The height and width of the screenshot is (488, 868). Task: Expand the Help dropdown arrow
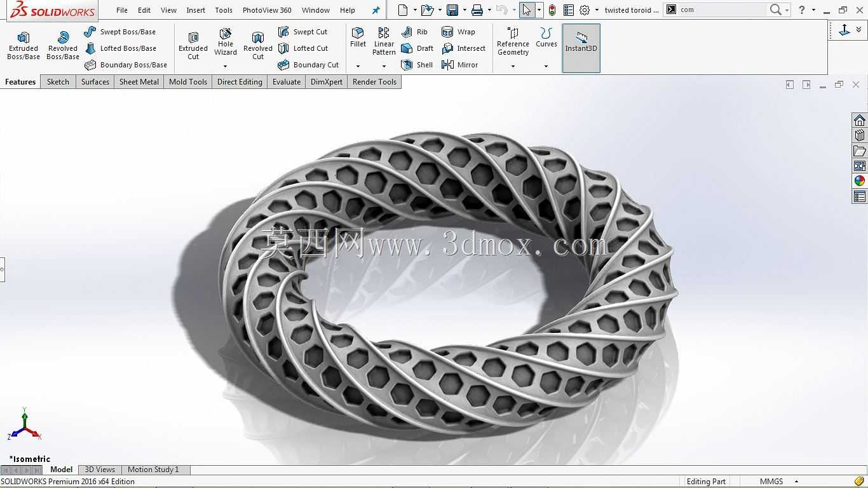click(813, 10)
